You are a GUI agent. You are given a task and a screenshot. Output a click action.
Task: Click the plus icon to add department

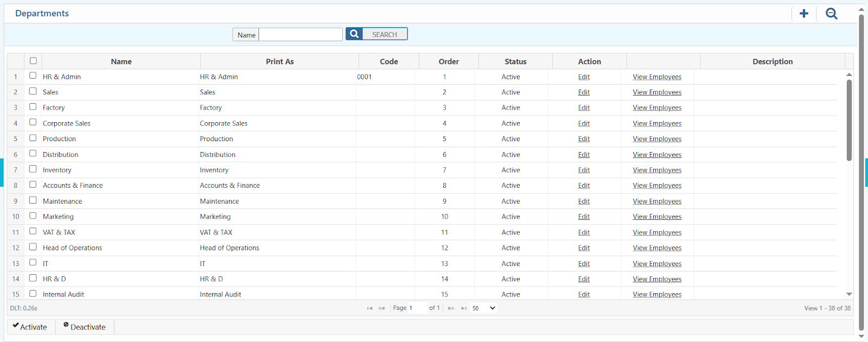coord(803,14)
